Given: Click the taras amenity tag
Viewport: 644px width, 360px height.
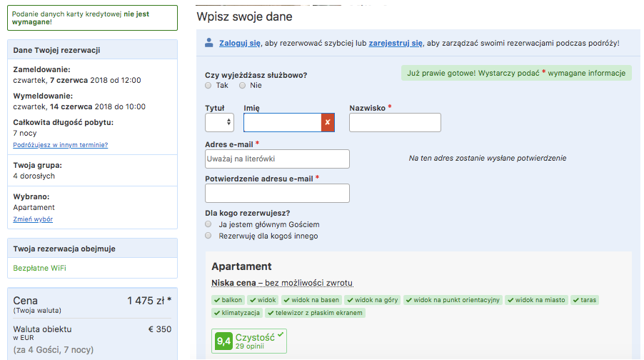Looking at the screenshot, I should 585,300.
